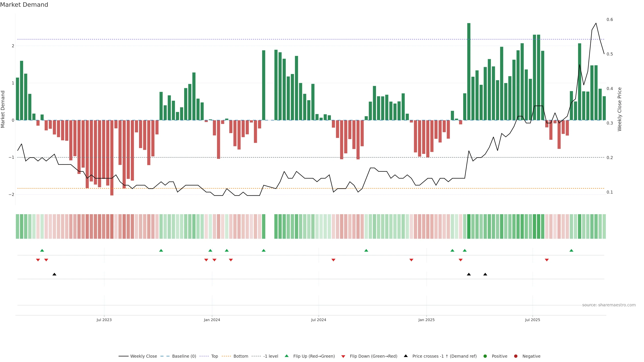Screen dimensions: 644x362
Task: Click the Market Demand chart title
Action: pyautogui.click(x=24, y=5)
